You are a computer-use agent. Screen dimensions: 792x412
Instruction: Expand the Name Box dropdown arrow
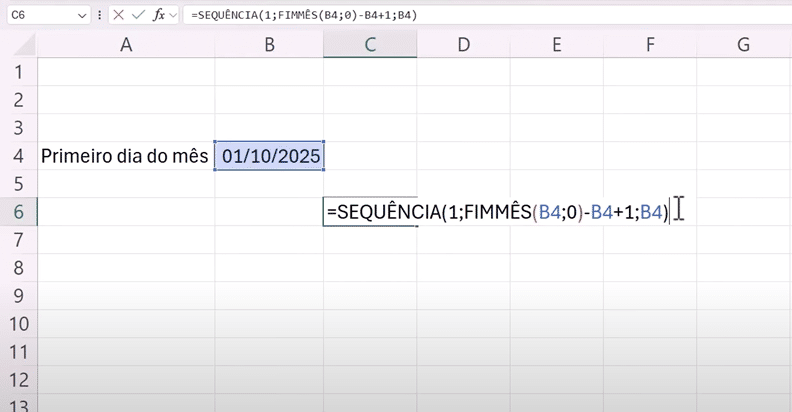coord(82,16)
